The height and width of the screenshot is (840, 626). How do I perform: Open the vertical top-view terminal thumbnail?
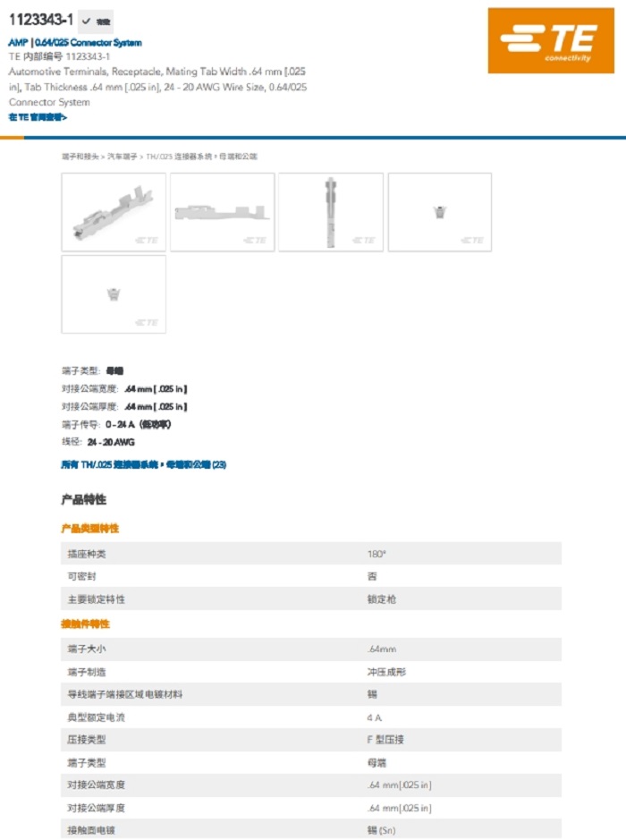pos(331,212)
